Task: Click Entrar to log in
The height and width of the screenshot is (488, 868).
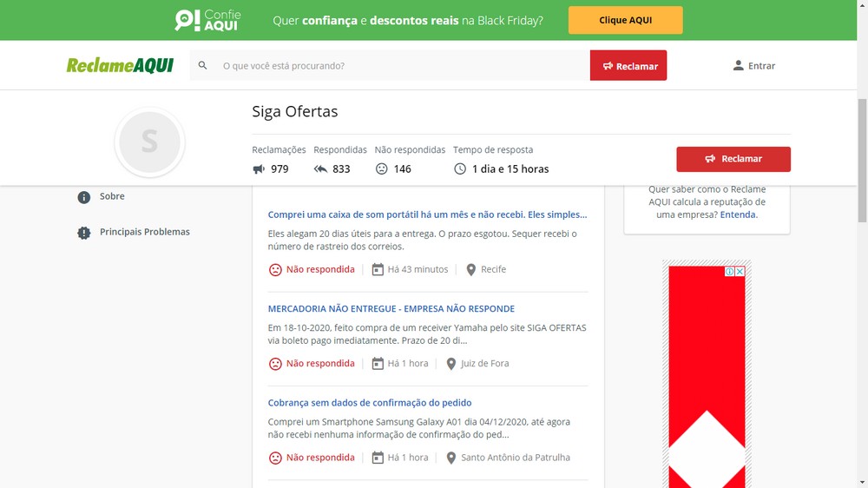Action: point(754,65)
